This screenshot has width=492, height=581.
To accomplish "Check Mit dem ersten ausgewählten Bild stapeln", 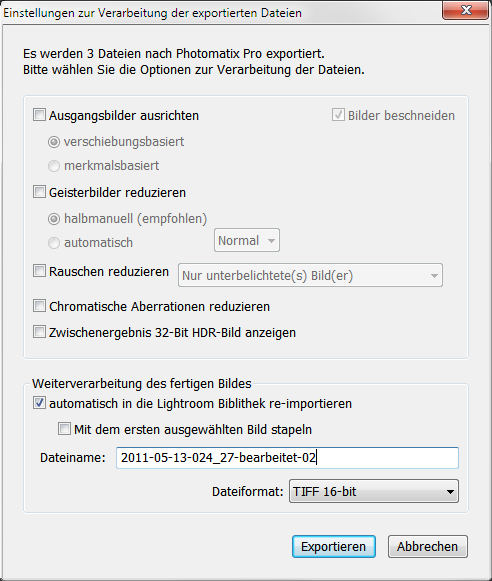I will pyautogui.click(x=64, y=429).
